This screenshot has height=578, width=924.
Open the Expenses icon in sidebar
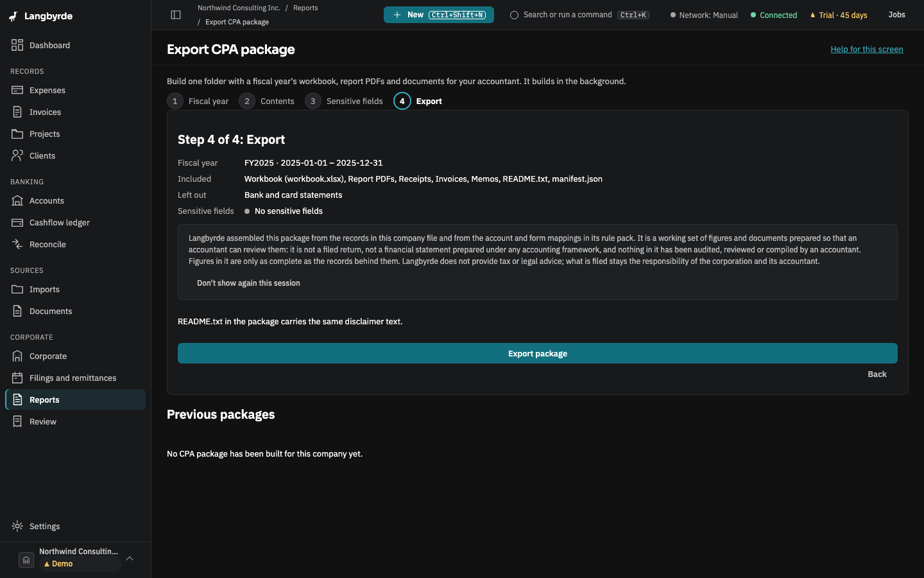point(17,90)
